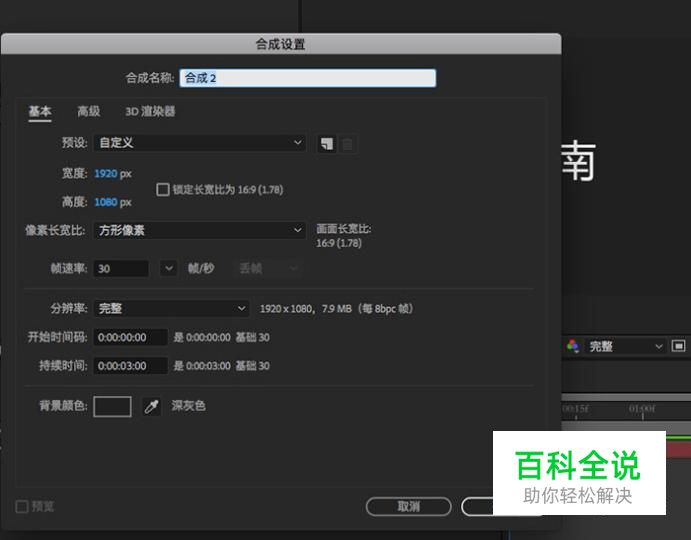
Task: Switch to the 基本 tab
Action: (40, 111)
